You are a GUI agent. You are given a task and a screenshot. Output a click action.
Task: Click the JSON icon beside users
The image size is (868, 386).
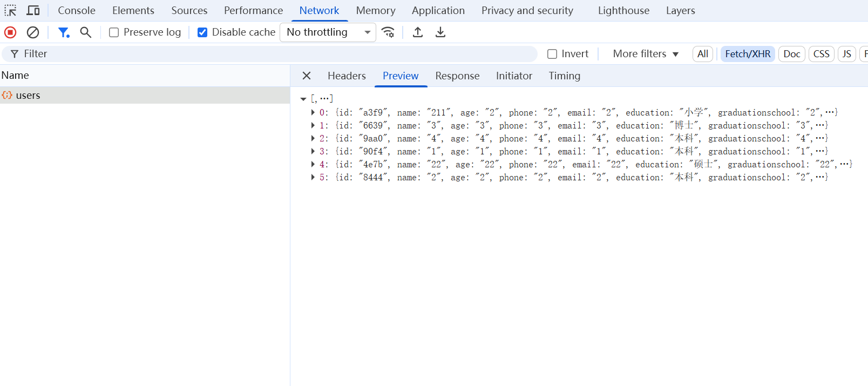(7, 95)
